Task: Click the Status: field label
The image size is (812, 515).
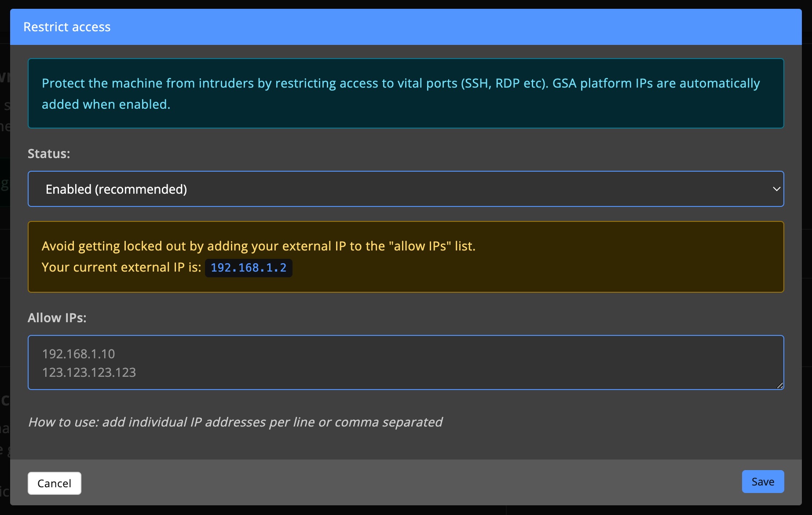Action: pyautogui.click(x=49, y=154)
